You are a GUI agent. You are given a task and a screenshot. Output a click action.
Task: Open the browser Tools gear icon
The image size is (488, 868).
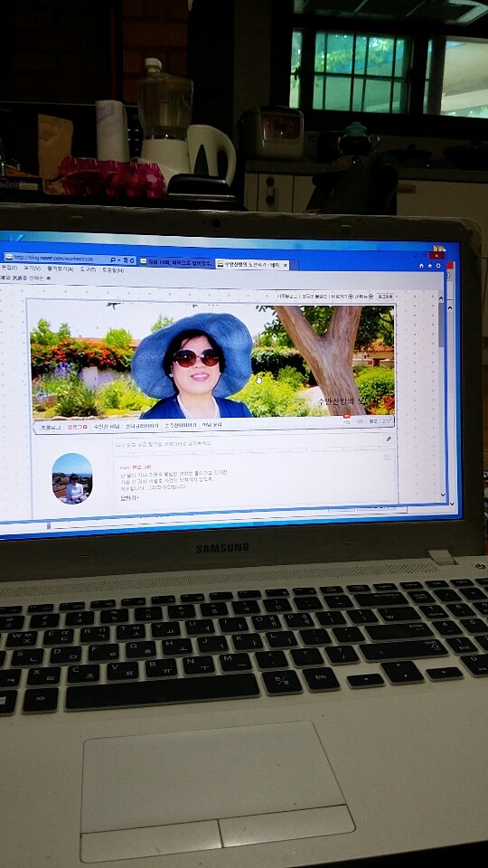[438, 265]
